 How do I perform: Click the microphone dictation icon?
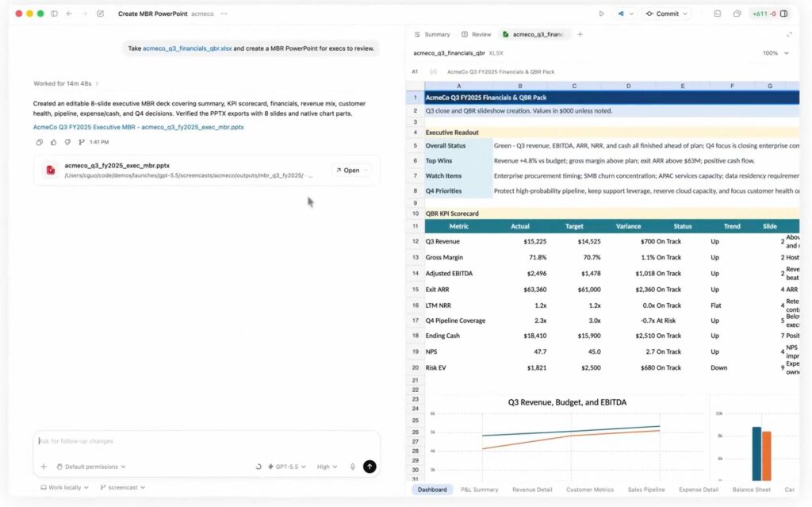352,467
